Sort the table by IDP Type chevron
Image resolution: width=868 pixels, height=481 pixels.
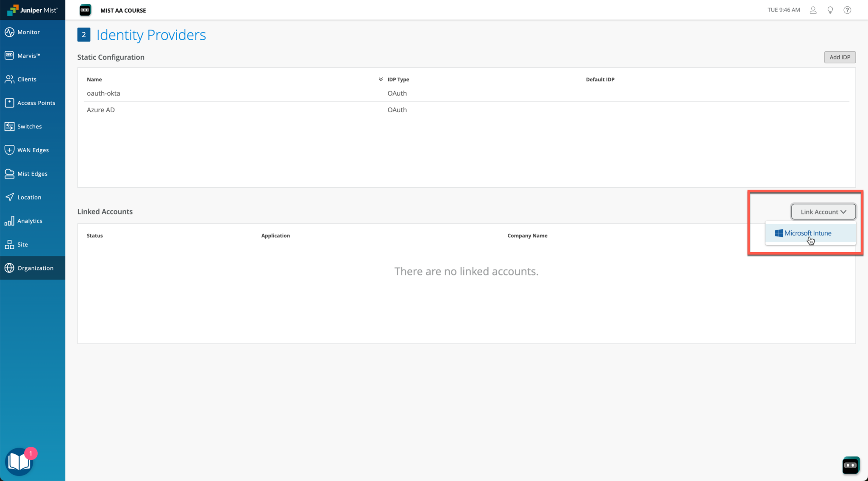380,79
